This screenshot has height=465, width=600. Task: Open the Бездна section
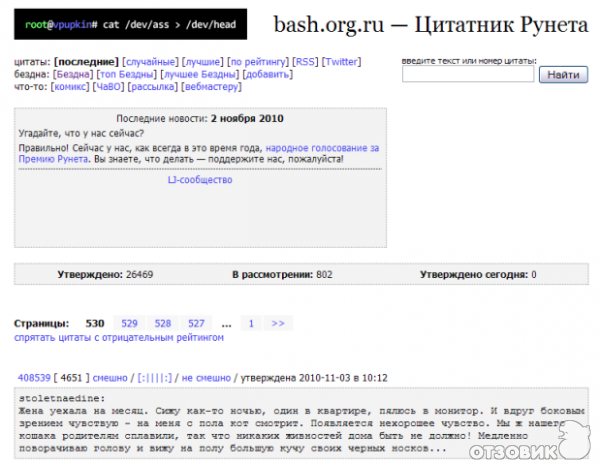click(73, 75)
